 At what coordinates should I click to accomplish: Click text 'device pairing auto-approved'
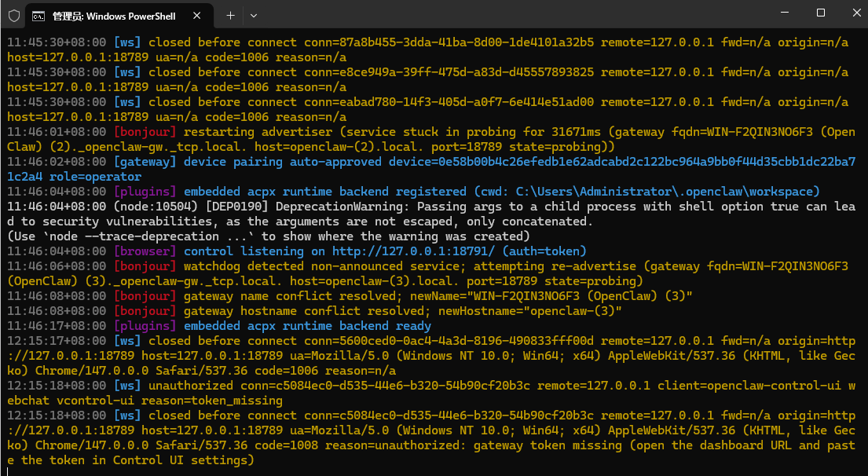(282, 162)
